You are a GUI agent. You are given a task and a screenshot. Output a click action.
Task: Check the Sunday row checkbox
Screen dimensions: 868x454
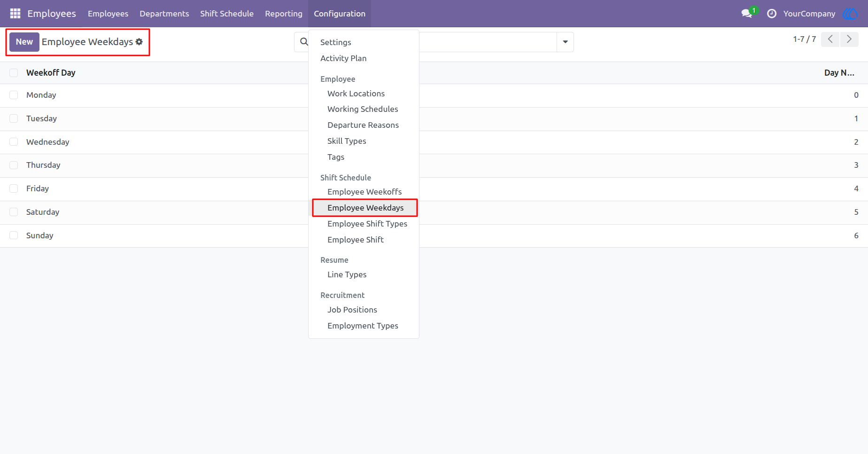point(14,235)
